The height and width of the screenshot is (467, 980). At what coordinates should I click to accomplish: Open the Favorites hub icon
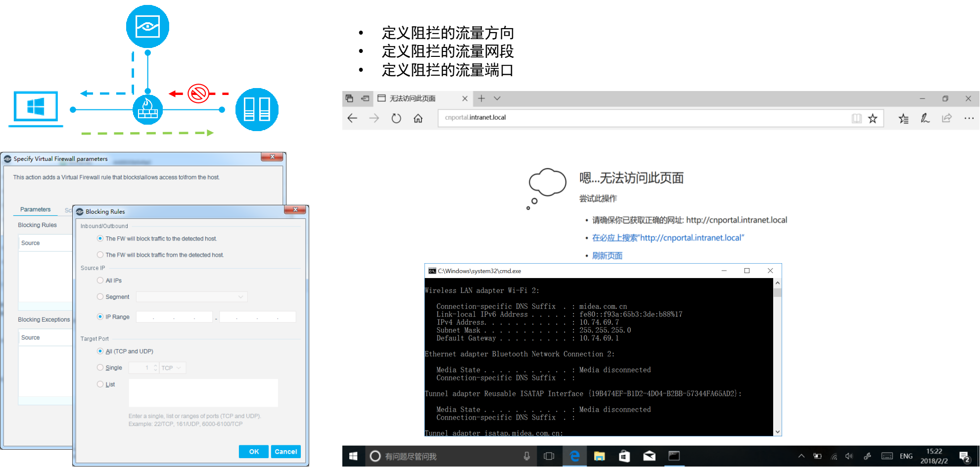(x=903, y=118)
